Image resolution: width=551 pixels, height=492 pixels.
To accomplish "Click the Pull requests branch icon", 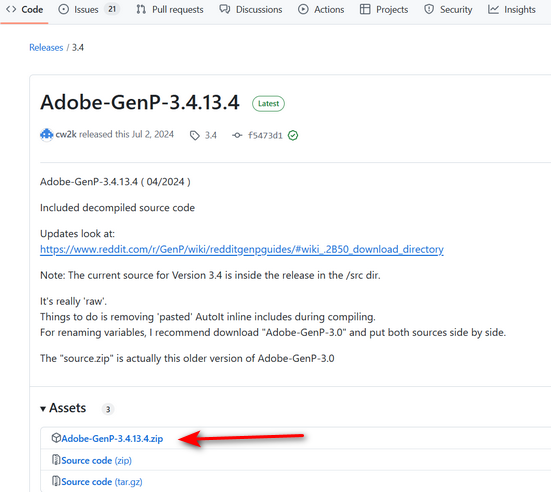I will pyautogui.click(x=141, y=9).
